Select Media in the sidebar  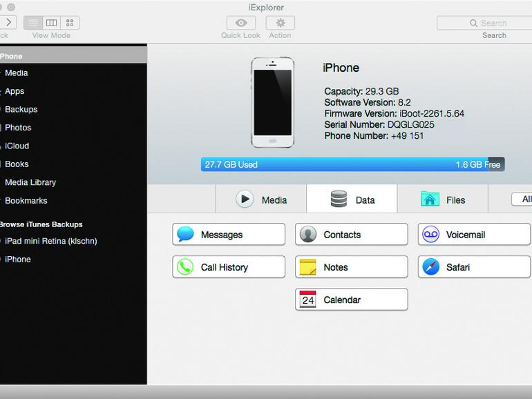pyautogui.click(x=73, y=73)
